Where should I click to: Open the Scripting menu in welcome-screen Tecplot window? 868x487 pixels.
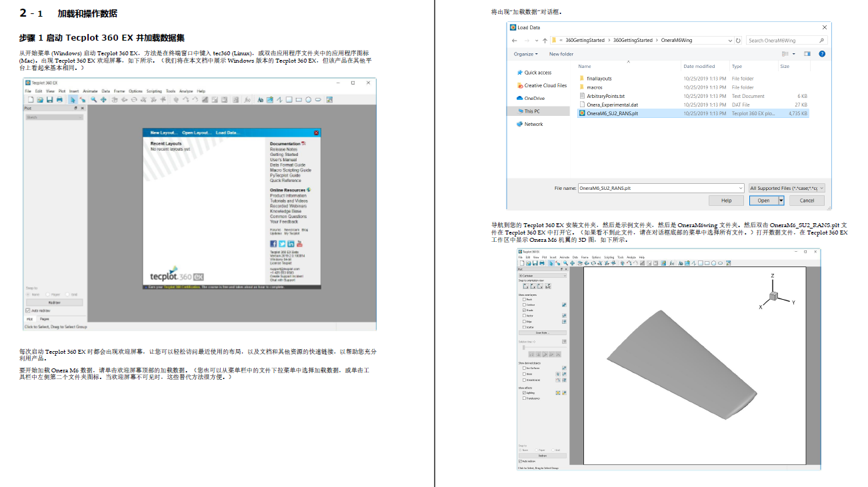tap(154, 91)
